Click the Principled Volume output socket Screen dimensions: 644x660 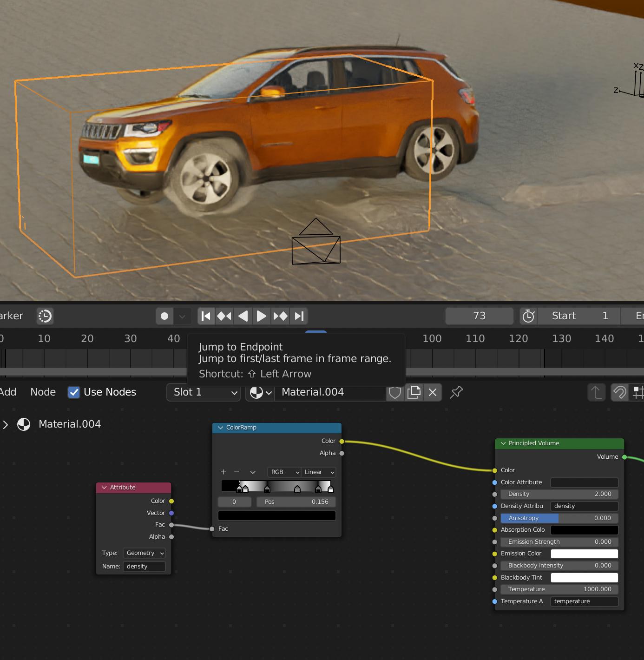624,457
